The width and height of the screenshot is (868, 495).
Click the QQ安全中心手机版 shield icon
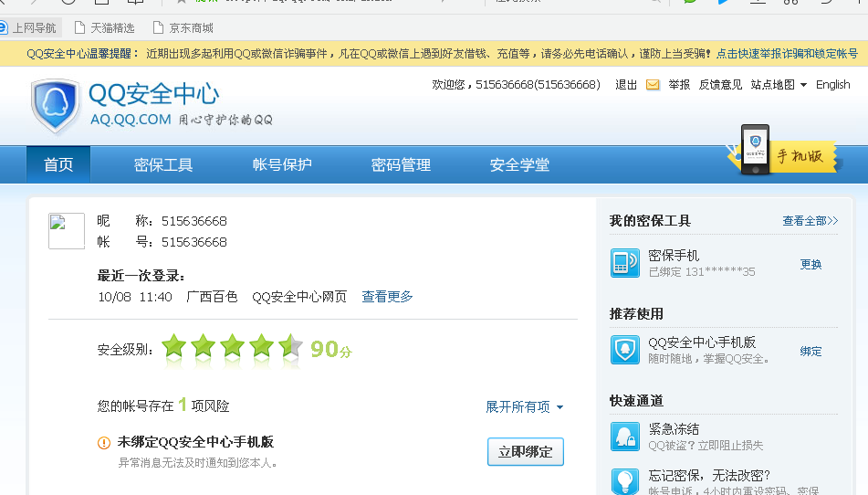(x=625, y=350)
